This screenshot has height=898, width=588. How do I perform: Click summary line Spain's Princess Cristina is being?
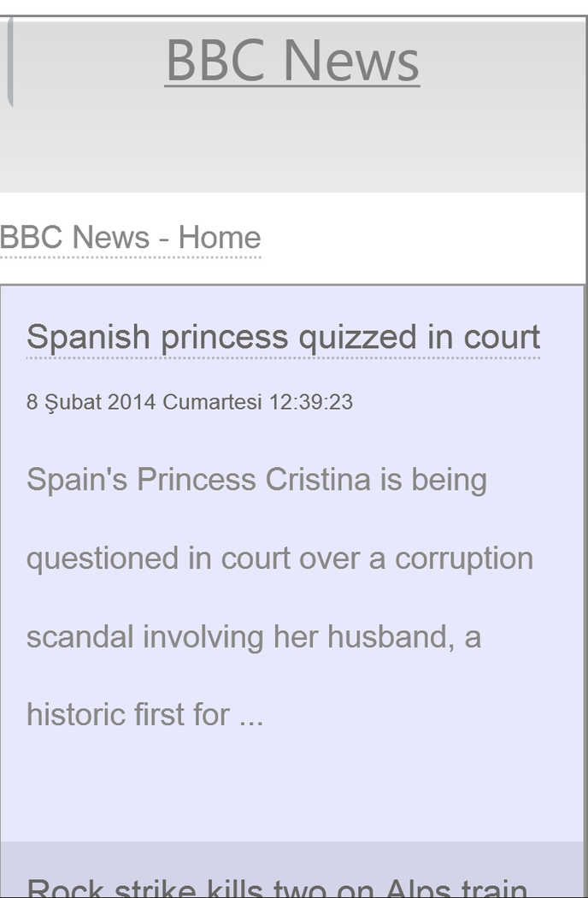coord(256,480)
